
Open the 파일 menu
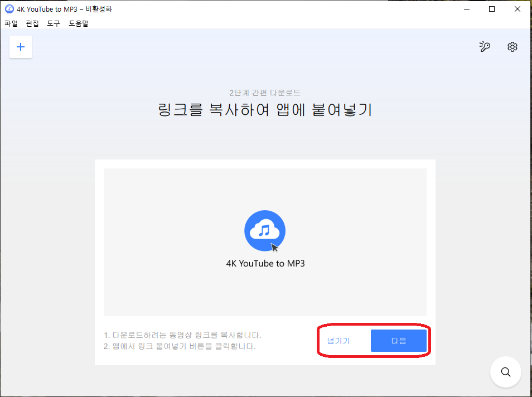coord(11,23)
